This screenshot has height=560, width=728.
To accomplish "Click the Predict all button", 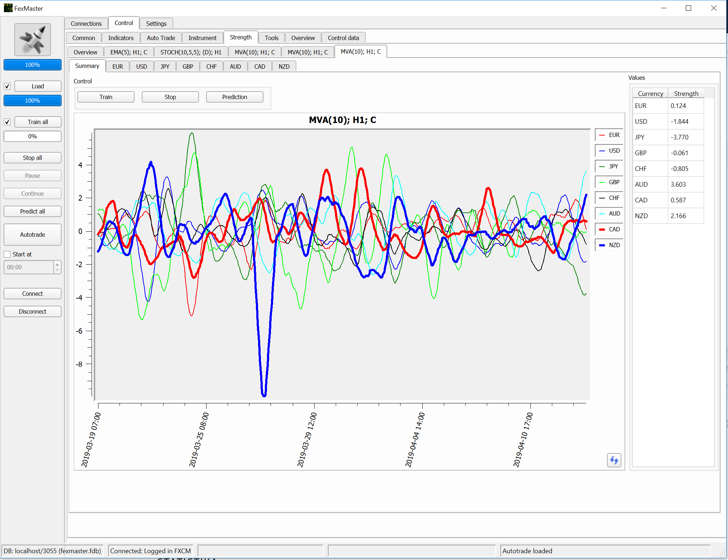I will 33,211.
